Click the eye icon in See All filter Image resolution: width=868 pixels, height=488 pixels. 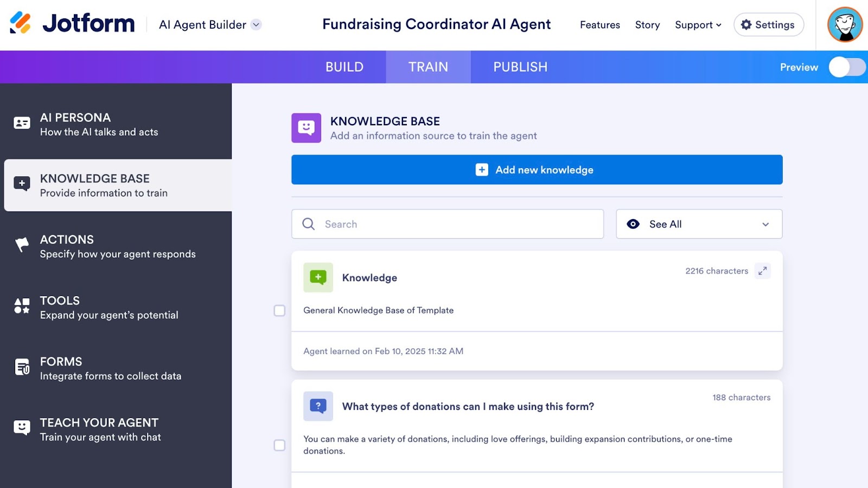point(633,224)
